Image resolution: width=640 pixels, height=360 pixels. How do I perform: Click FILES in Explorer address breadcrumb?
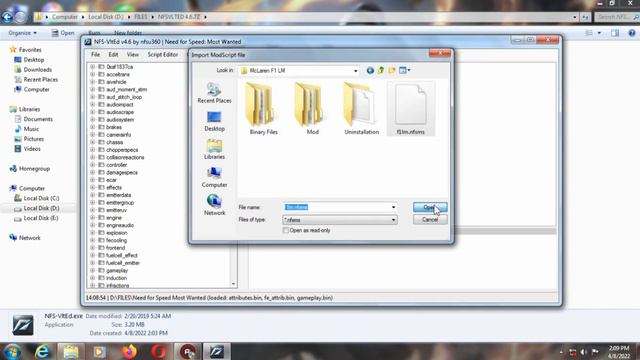tap(141, 17)
